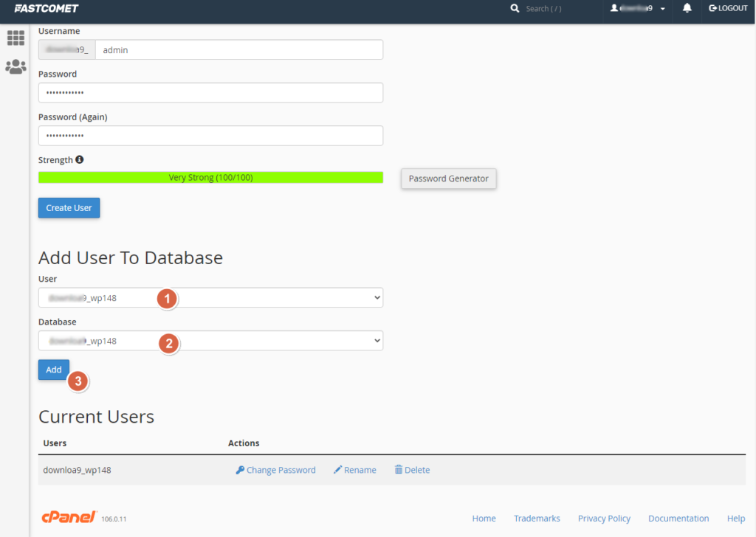The width and height of the screenshot is (756, 537).
Task: Click the Strength info icon
Action: coord(80,159)
